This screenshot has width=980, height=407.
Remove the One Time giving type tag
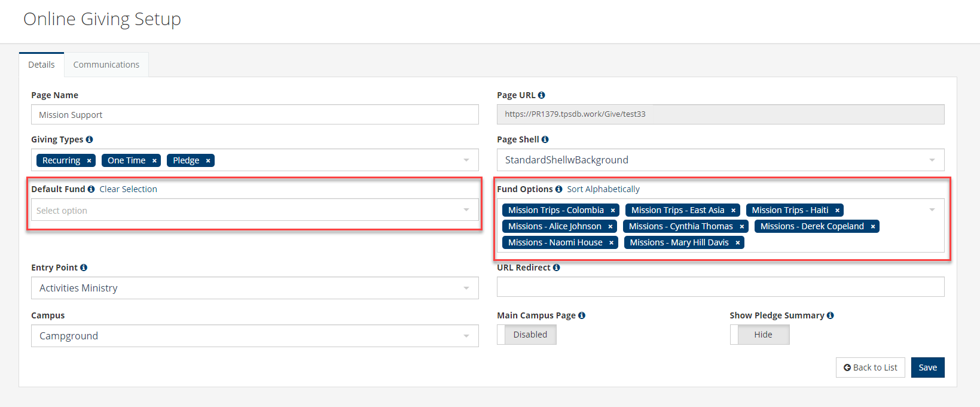[154, 160]
